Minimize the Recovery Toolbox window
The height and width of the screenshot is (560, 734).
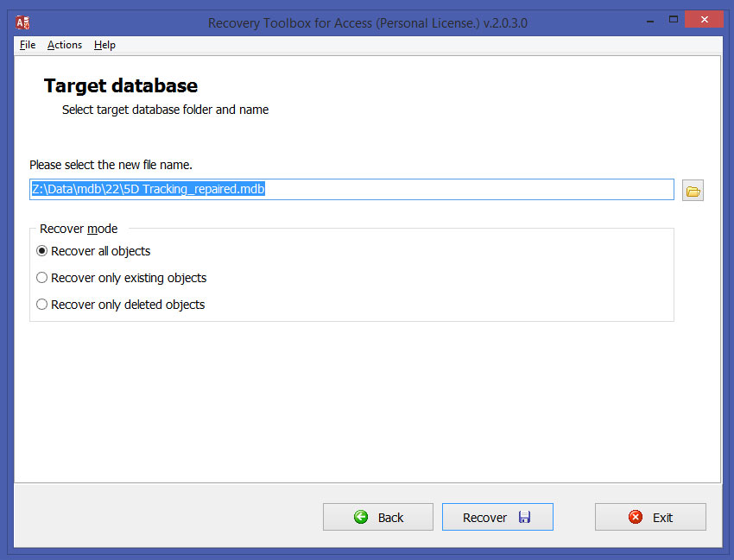pyautogui.click(x=650, y=21)
